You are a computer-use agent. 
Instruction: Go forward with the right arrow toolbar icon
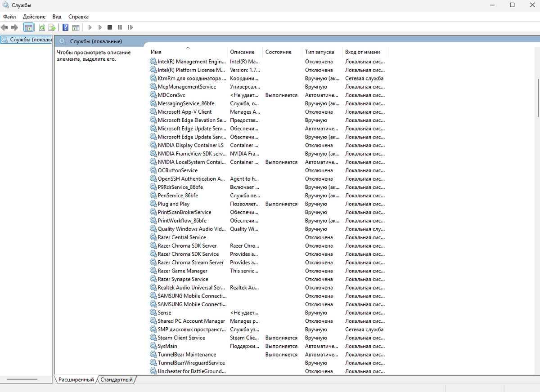(x=15, y=27)
